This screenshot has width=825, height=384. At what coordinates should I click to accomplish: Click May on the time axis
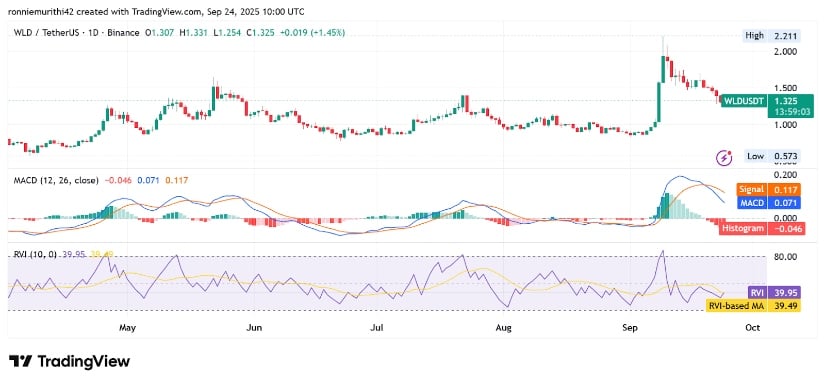coord(127,328)
